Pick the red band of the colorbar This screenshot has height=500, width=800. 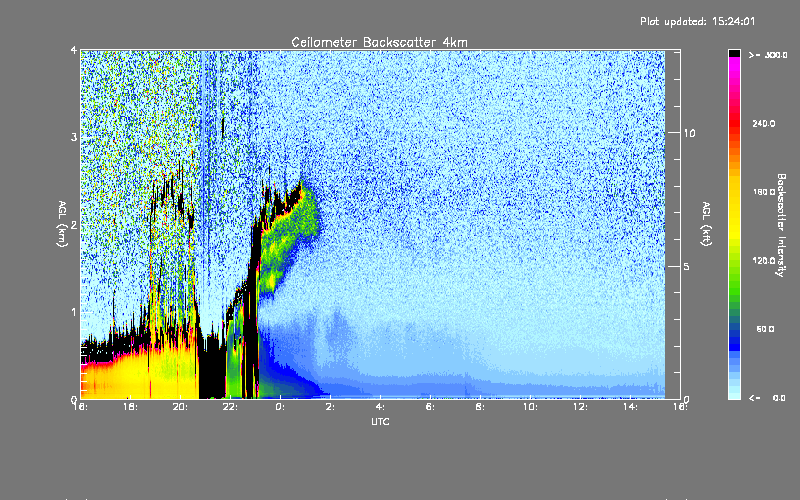pyautogui.click(x=734, y=125)
